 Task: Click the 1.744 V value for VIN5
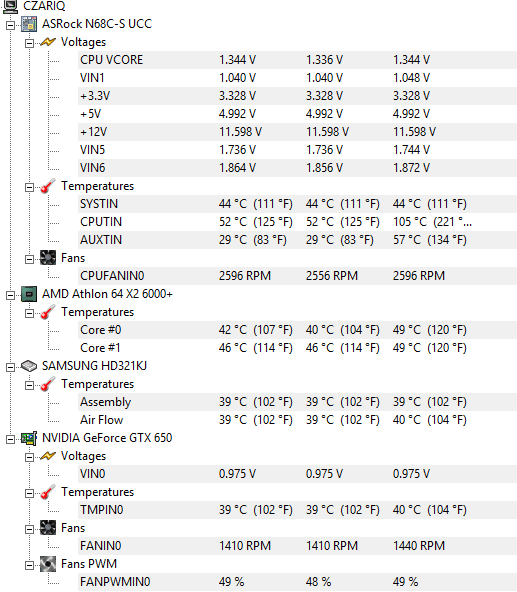pos(411,150)
